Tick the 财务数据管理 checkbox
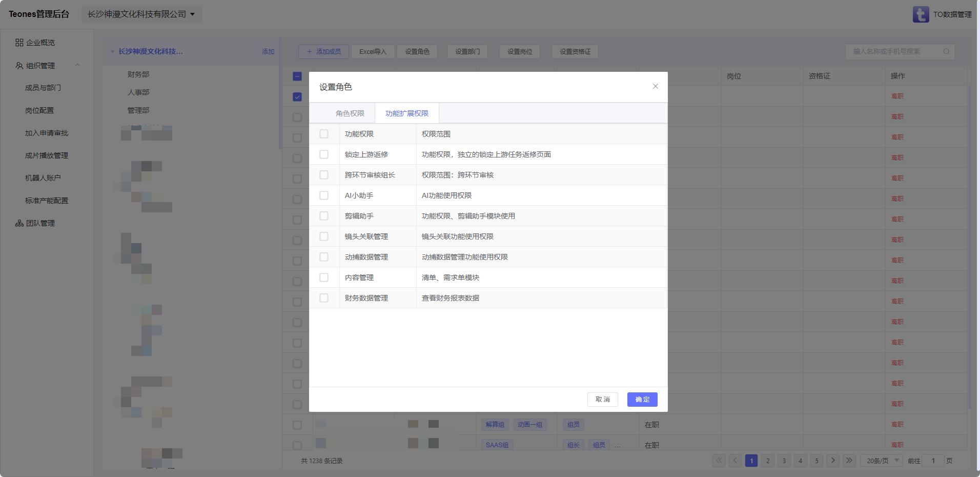This screenshot has width=980, height=477. click(324, 298)
